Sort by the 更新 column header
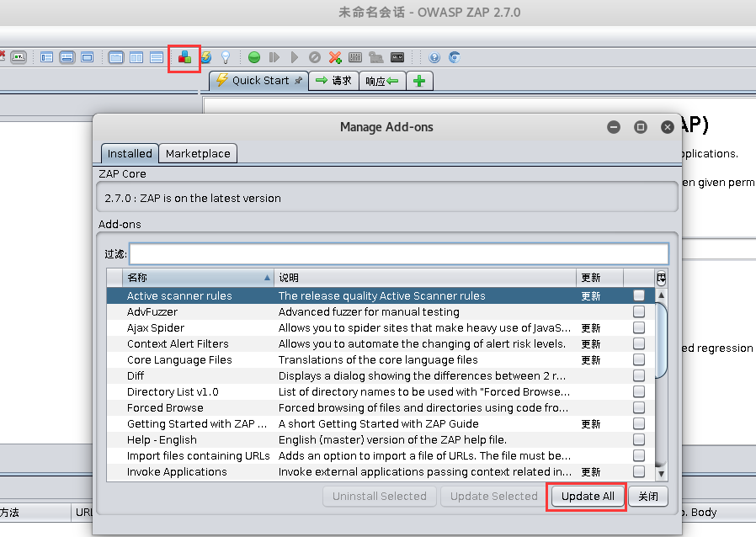756x537 pixels. click(x=599, y=278)
